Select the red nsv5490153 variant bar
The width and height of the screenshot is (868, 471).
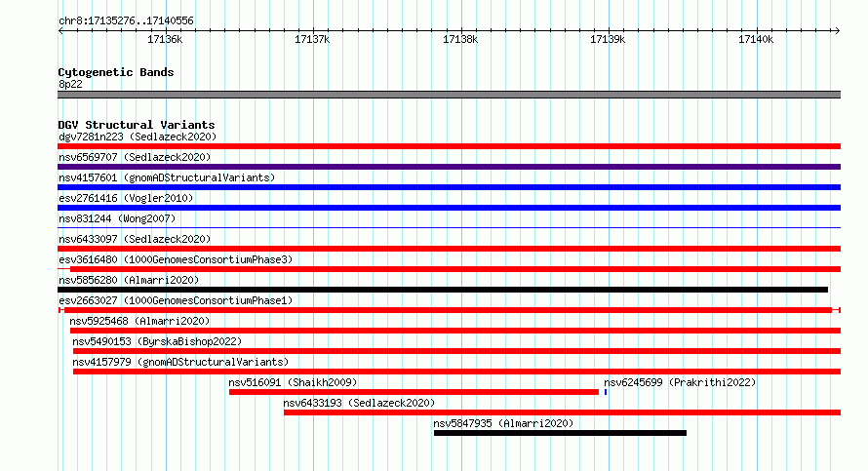[456, 351]
